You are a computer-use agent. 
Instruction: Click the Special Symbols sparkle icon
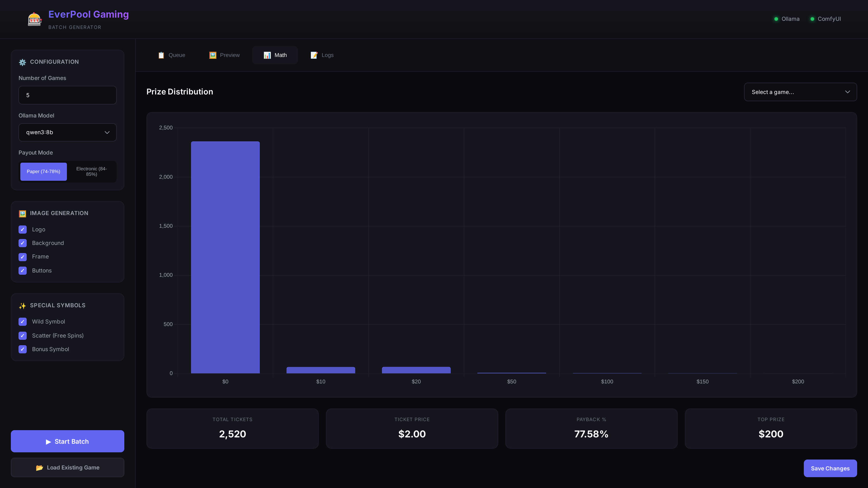22,305
